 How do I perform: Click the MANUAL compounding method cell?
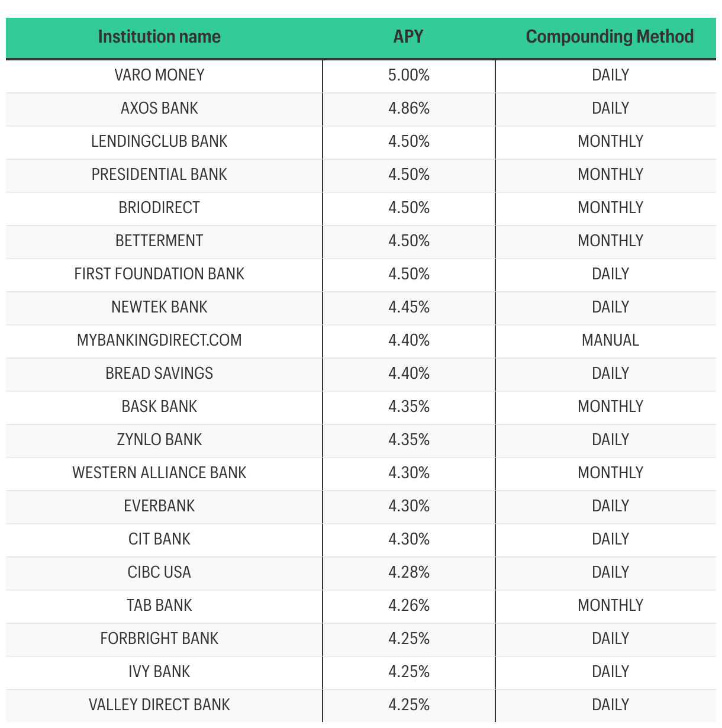click(610, 340)
